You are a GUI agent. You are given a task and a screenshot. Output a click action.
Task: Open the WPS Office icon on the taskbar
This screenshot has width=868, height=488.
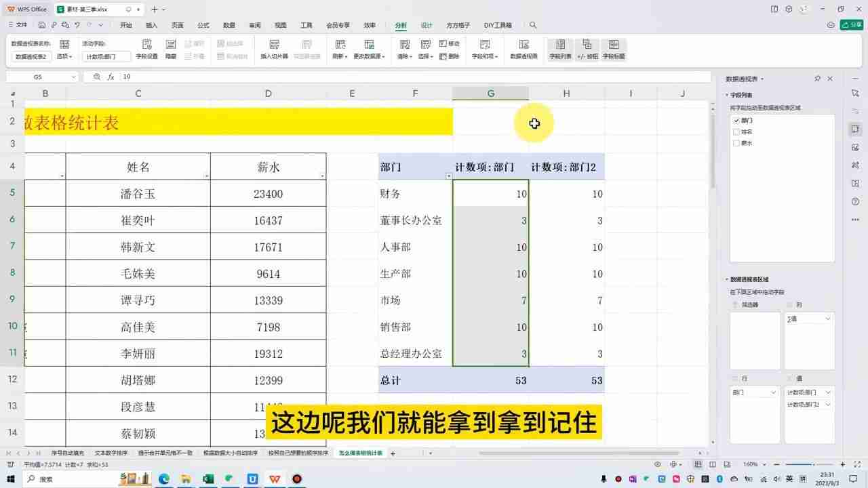275,479
